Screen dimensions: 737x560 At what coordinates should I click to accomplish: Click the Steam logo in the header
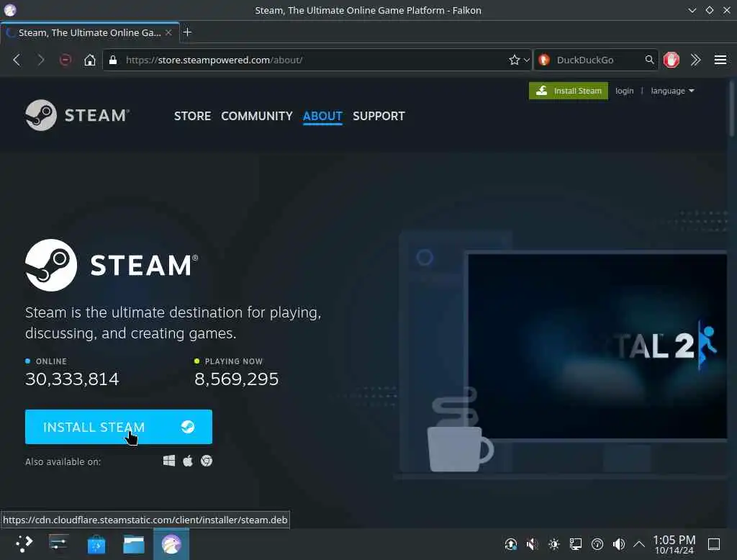[77, 115]
